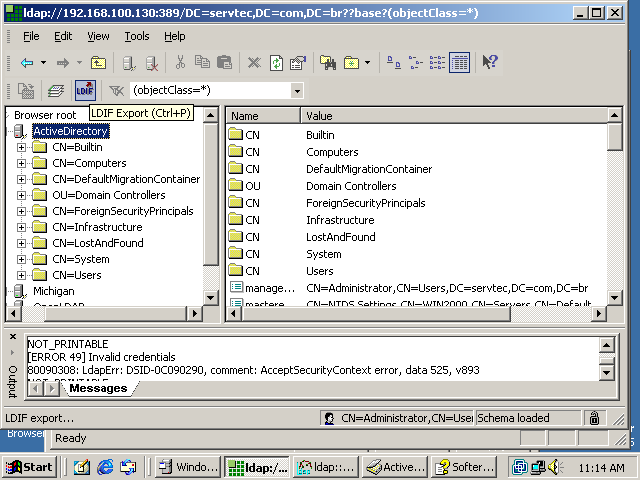The image size is (640, 480).
Task: Select CN=ForeignSecurityPrincipals in tree
Action: pyautogui.click(x=122, y=211)
